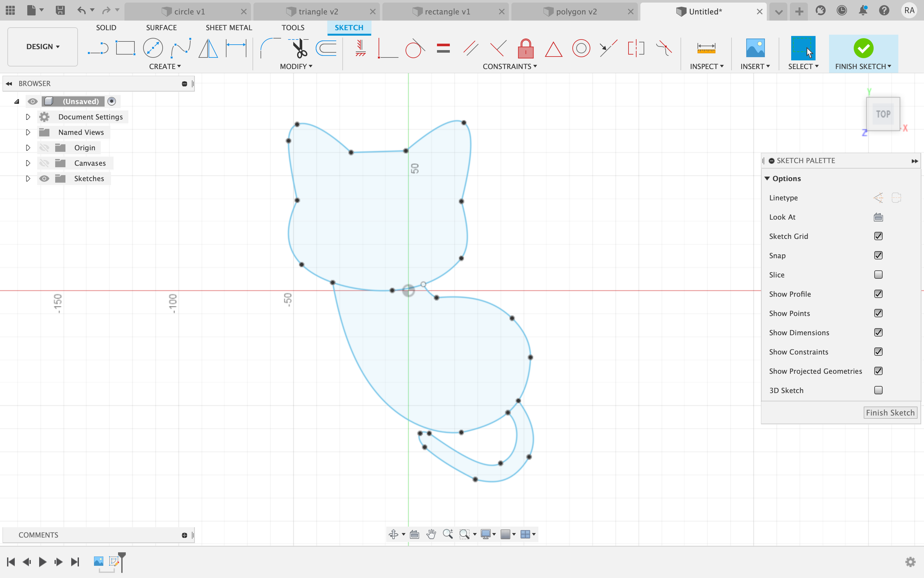Apply the Fix/Unfix lock constraint
This screenshot has width=924, height=578.
[526, 49]
